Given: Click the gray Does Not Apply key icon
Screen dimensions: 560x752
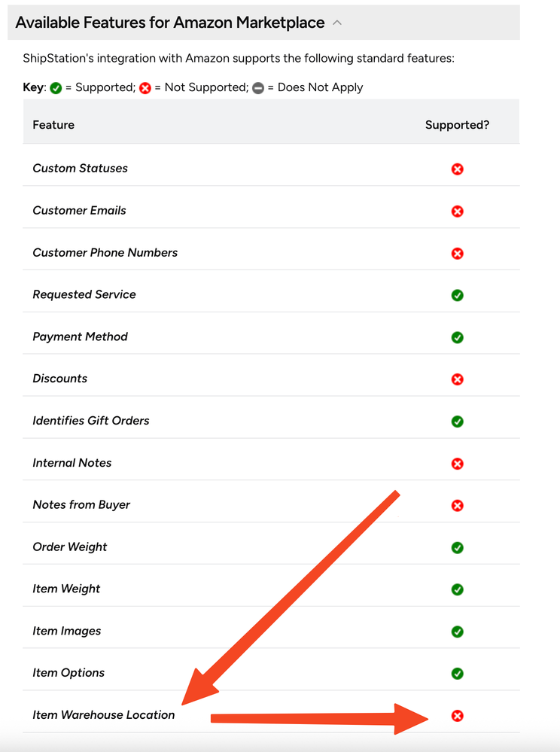Looking at the screenshot, I should (x=258, y=88).
